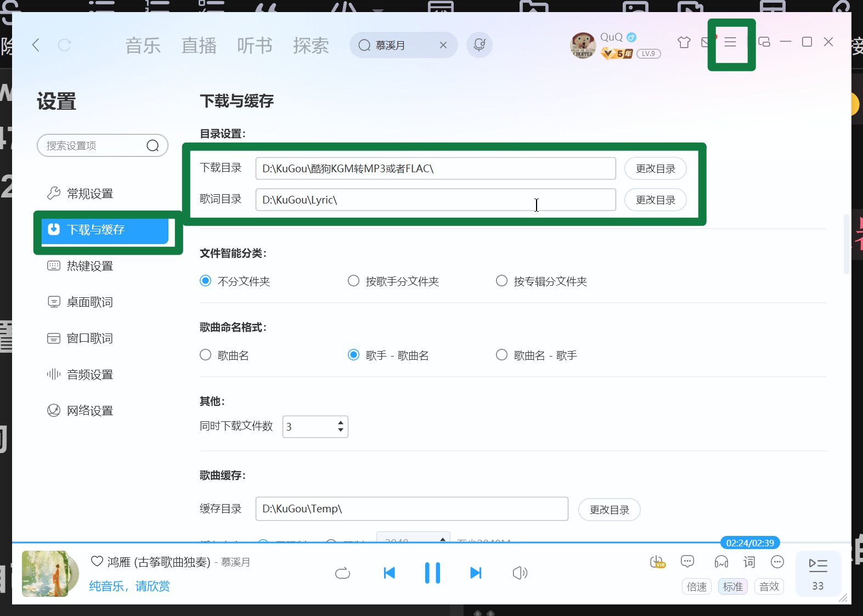Viewport: 863px width, 616px height.
Task: Click the 缓存目录 path field
Action: tap(411, 508)
